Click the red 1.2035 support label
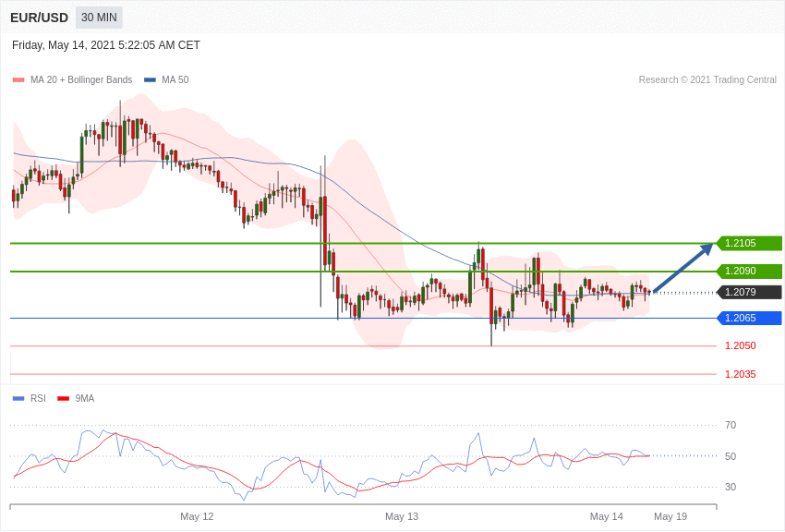Viewport: 785px width, 532px height. 741,374
